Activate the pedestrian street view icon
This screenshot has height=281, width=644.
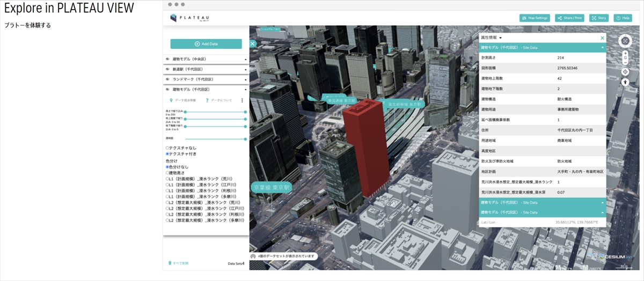(x=625, y=83)
